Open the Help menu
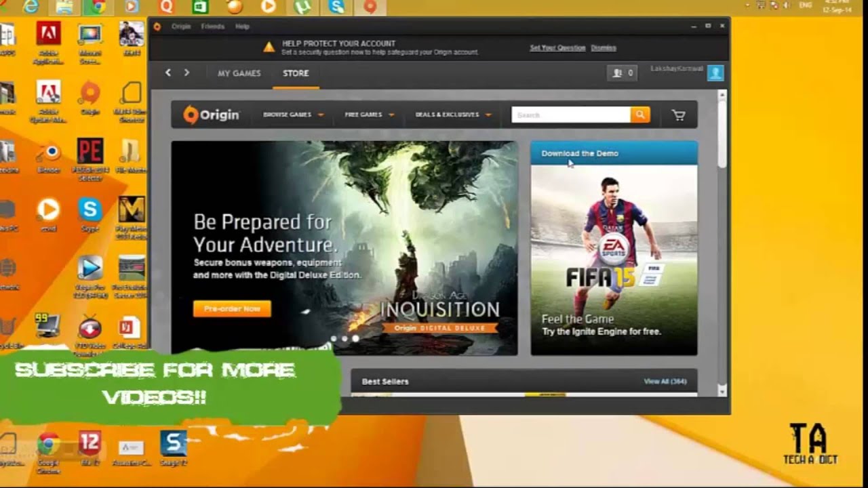 [x=242, y=26]
